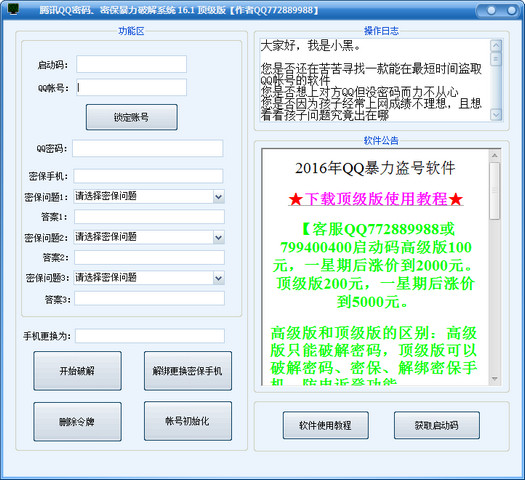Click the heading 2016年QQ暴力盗号软件
This screenshot has height=480, width=525.
click(375, 168)
